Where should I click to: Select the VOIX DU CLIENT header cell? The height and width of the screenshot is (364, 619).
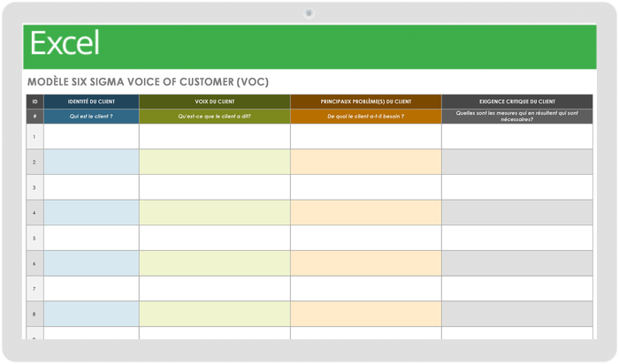tap(215, 102)
